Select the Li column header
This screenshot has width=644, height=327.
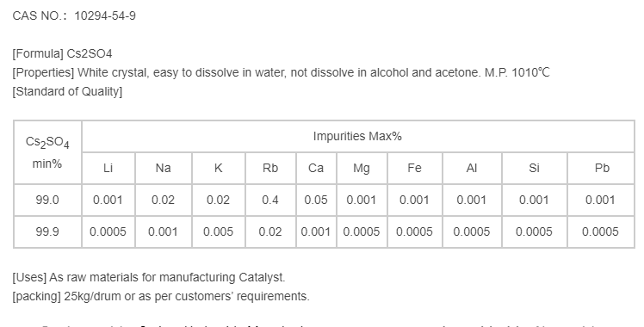click(108, 168)
